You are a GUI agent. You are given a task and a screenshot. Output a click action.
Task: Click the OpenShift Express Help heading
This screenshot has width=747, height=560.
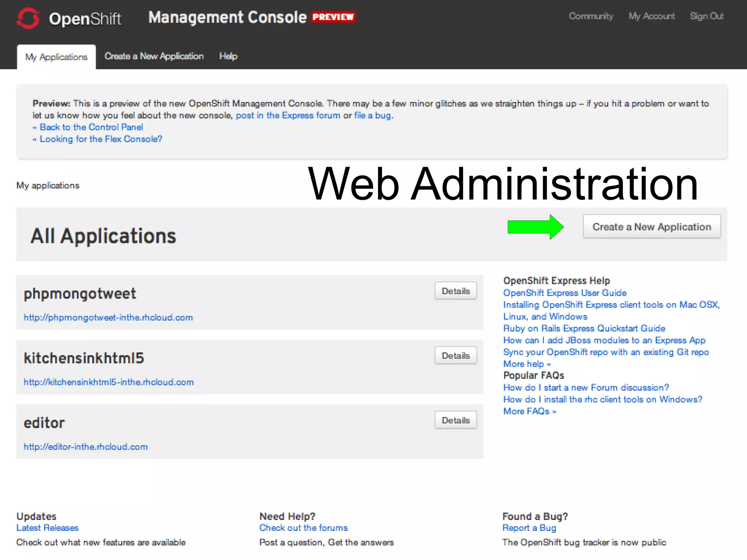(557, 280)
